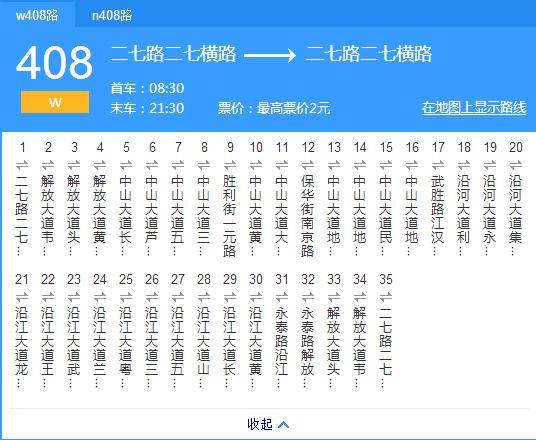
Task: Click the transfer arrows icon under stop 20
Action: (516, 164)
